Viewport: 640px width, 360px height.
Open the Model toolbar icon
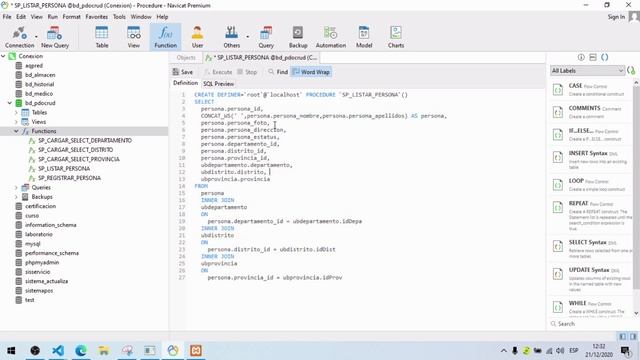click(x=364, y=37)
